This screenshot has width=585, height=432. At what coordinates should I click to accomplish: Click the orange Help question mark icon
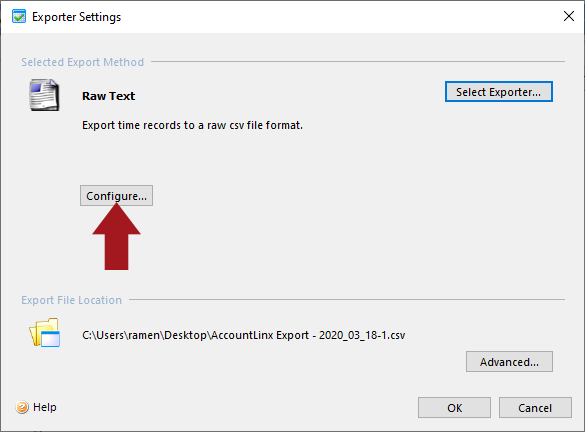click(x=22, y=407)
